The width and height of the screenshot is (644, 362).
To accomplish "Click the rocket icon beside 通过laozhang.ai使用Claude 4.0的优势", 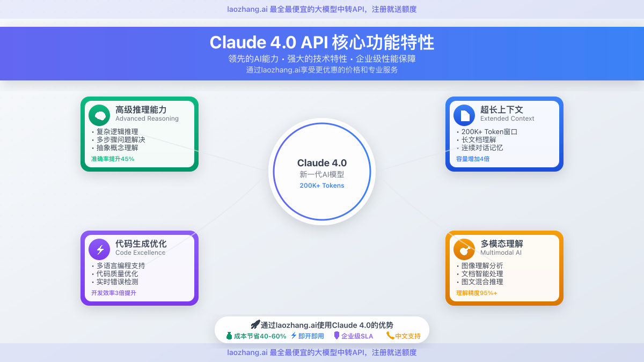I will coord(255,324).
